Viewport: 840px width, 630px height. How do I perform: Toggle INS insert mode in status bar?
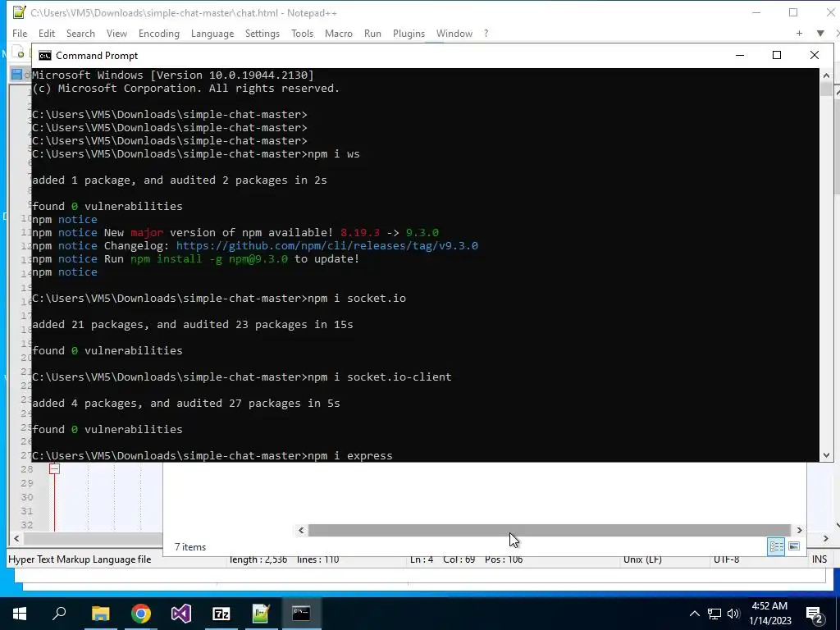[x=819, y=559]
